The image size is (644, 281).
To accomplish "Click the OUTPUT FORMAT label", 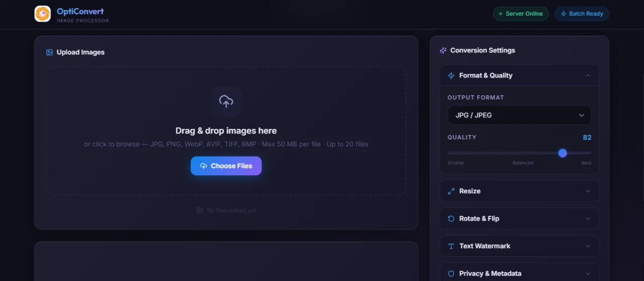I will (x=476, y=98).
